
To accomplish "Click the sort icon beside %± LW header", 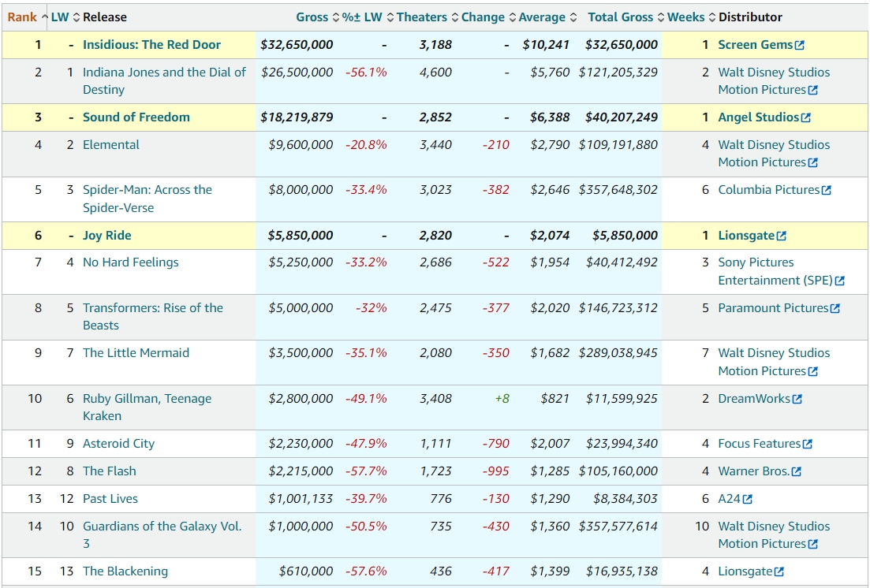I will tap(390, 17).
